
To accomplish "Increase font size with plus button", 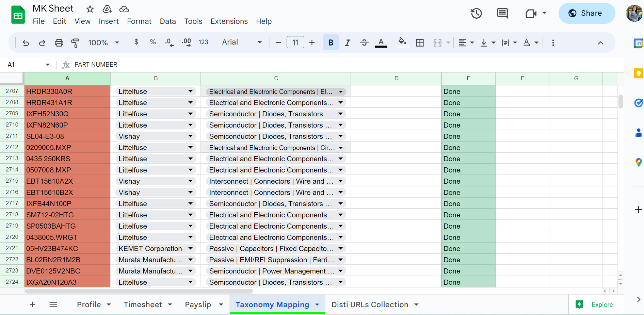I will (x=312, y=43).
